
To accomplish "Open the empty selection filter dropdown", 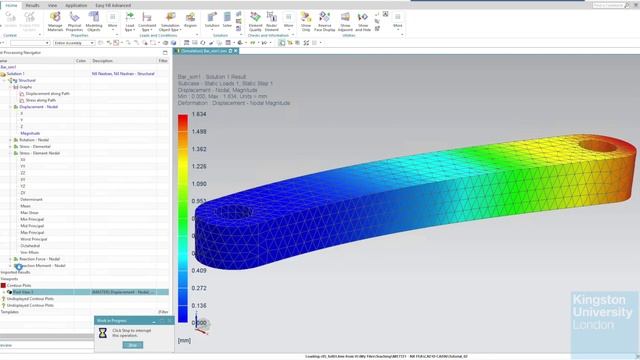I will (30, 43).
